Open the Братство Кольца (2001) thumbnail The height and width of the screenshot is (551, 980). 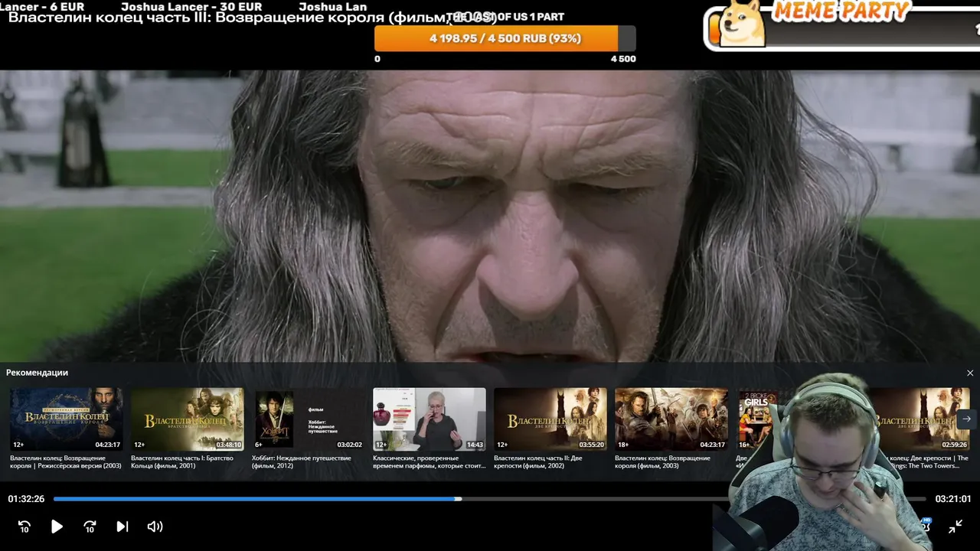coord(187,419)
